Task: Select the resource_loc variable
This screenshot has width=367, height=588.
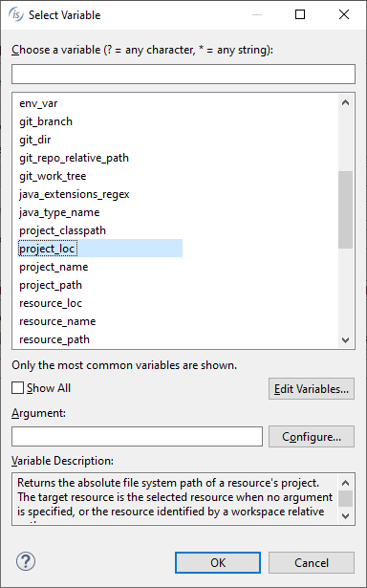Action: (51, 303)
